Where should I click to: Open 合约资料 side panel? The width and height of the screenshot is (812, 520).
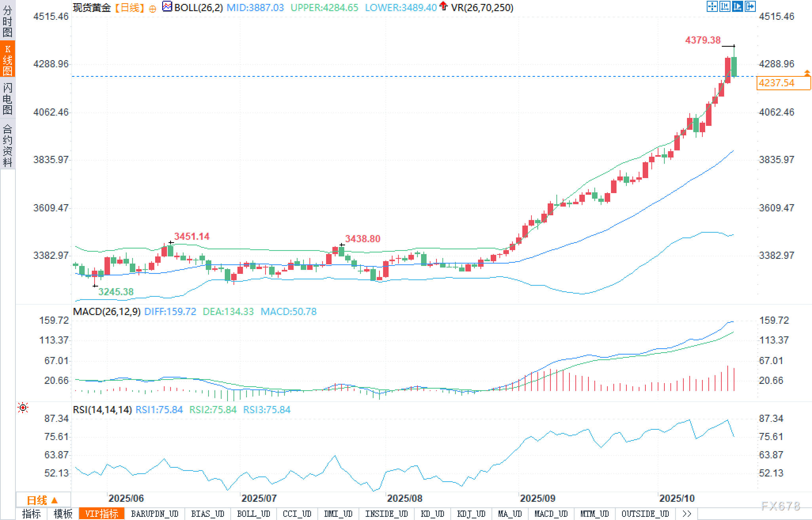coord(8,145)
